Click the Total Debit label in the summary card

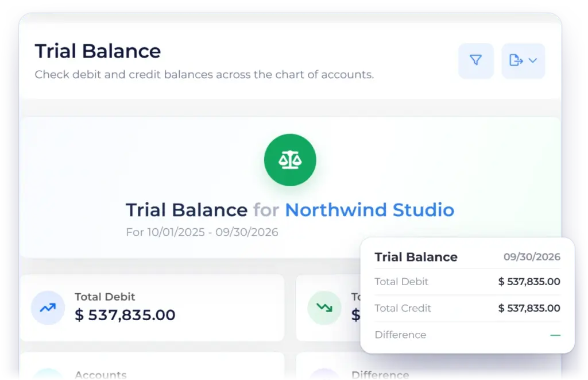(105, 297)
